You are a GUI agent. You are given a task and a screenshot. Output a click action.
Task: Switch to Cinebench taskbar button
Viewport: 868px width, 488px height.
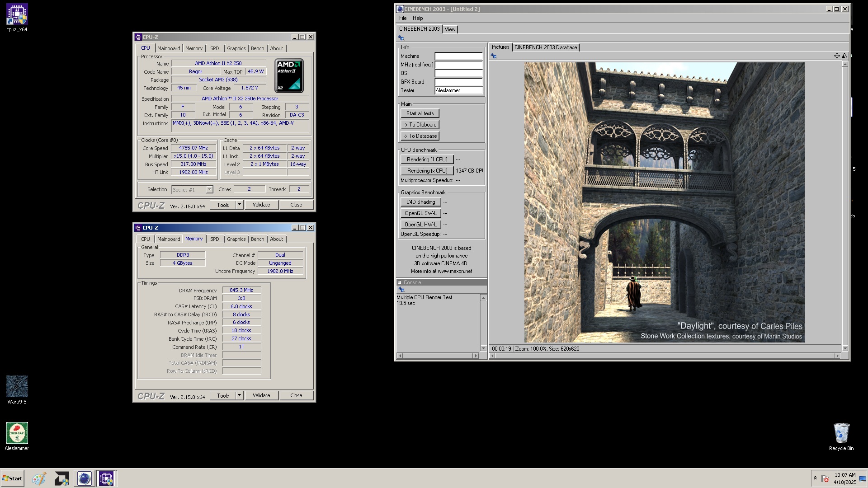84,479
